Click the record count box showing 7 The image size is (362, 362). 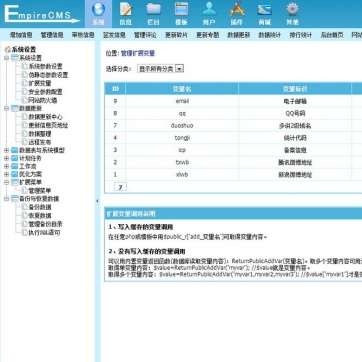[x=120, y=187]
